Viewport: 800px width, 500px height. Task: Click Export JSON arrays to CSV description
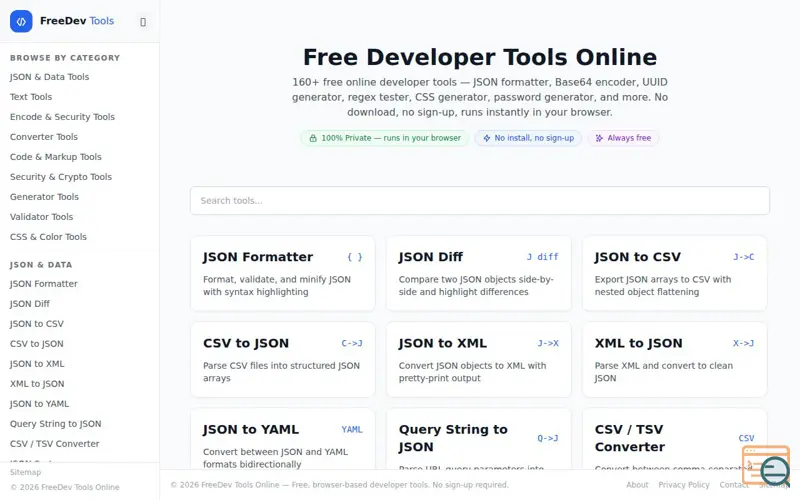coord(663,286)
